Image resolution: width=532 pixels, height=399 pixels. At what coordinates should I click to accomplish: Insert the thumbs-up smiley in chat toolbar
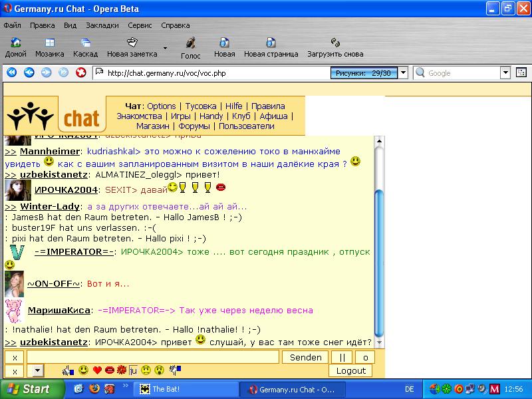click(x=68, y=370)
